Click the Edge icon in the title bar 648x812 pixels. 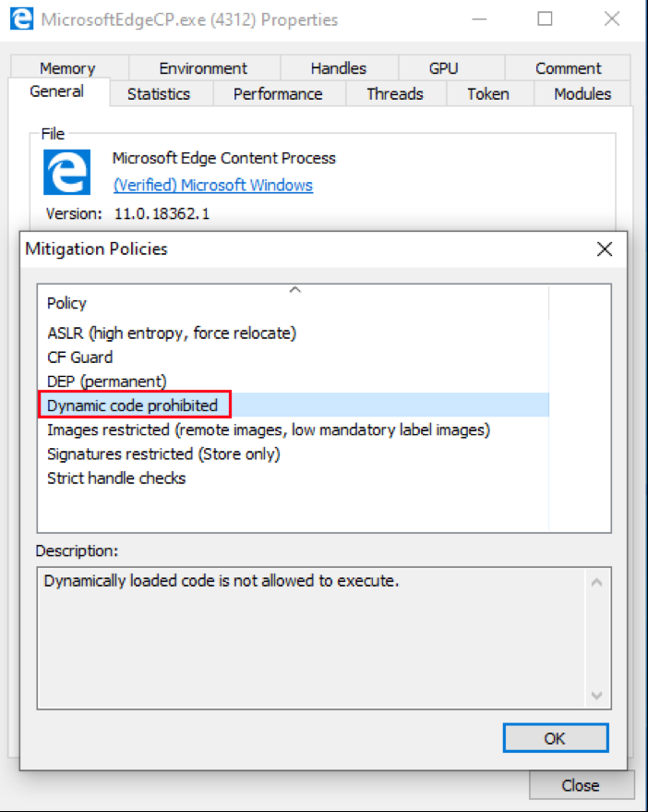coord(21,18)
